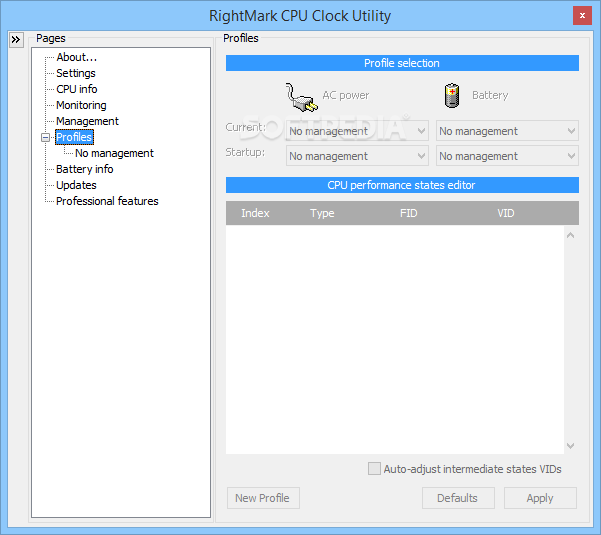Open Startup AC power profile dropdown
This screenshot has width=601, height=535.
pos(357,156)
